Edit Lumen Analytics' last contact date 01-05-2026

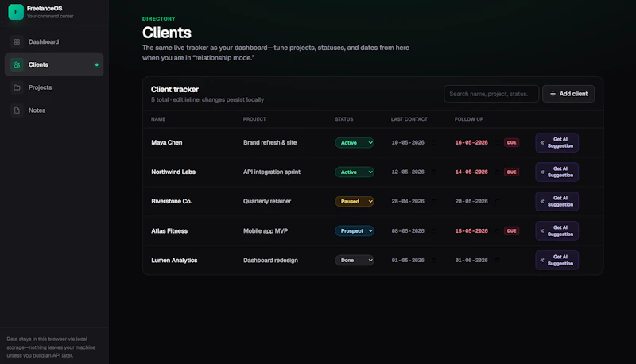click(x=408, y=260)
